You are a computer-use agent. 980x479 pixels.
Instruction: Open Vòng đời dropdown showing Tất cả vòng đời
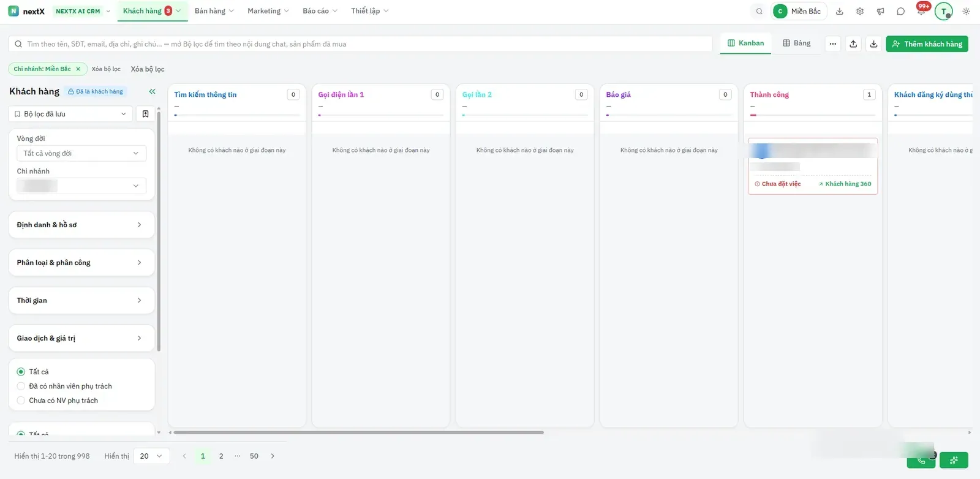click(x=81, y=153)
